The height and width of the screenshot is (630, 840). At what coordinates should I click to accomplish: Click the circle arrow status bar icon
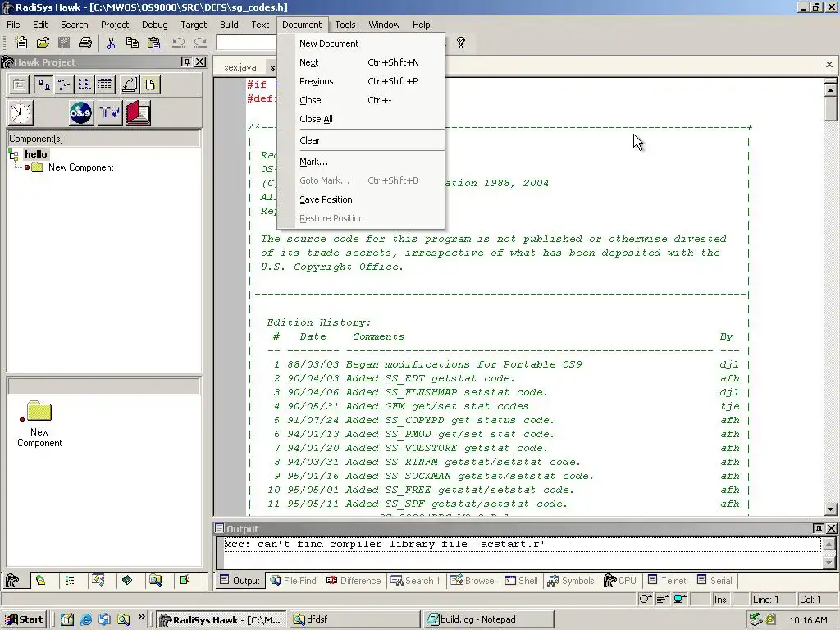[646, 599]
